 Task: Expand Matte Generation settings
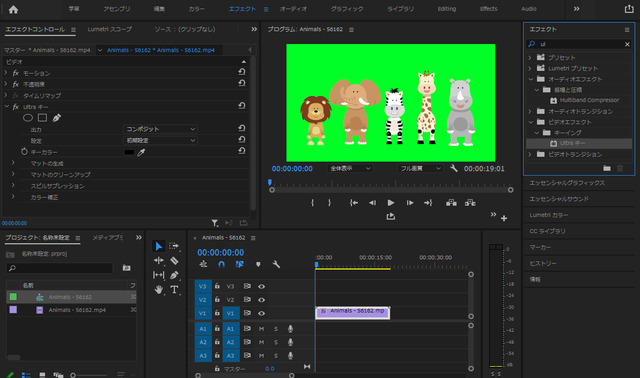coord(13,163)
